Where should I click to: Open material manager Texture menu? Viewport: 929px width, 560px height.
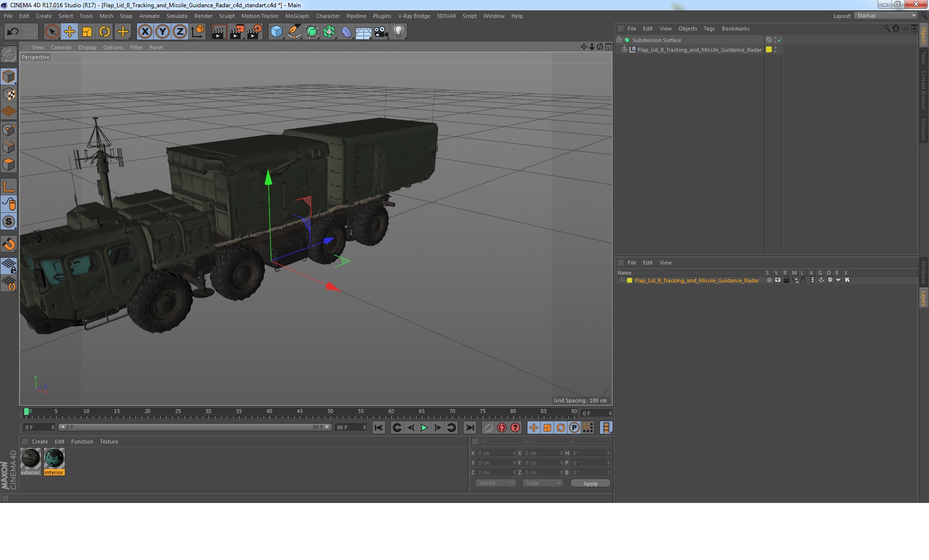(109, 442)
